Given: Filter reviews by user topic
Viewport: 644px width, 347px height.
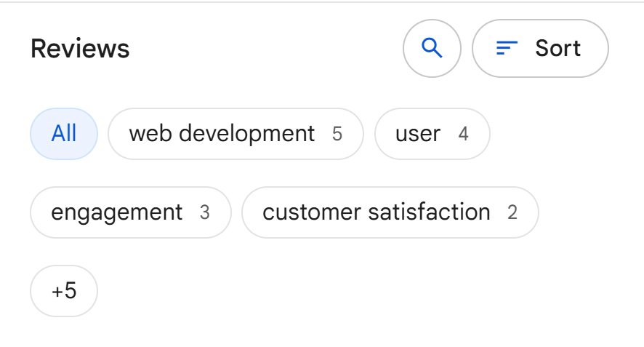Looking at the screenshot, I should pos(432,134).
